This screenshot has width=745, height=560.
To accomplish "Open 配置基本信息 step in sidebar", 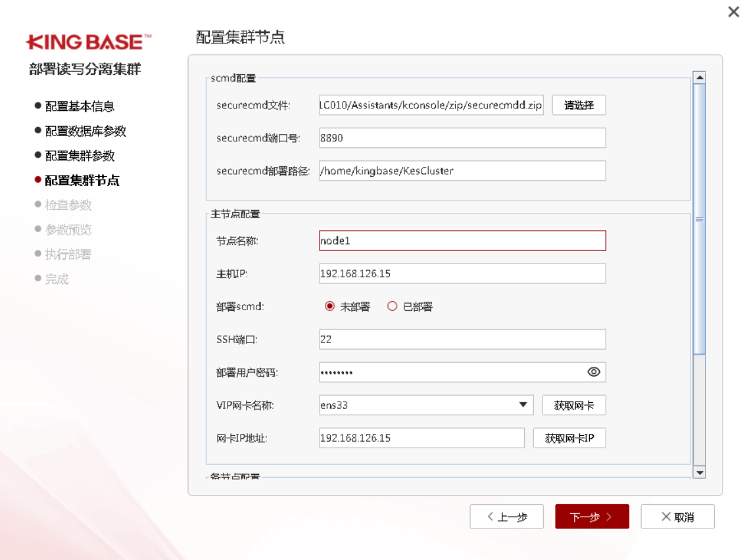I will [79, 106].
